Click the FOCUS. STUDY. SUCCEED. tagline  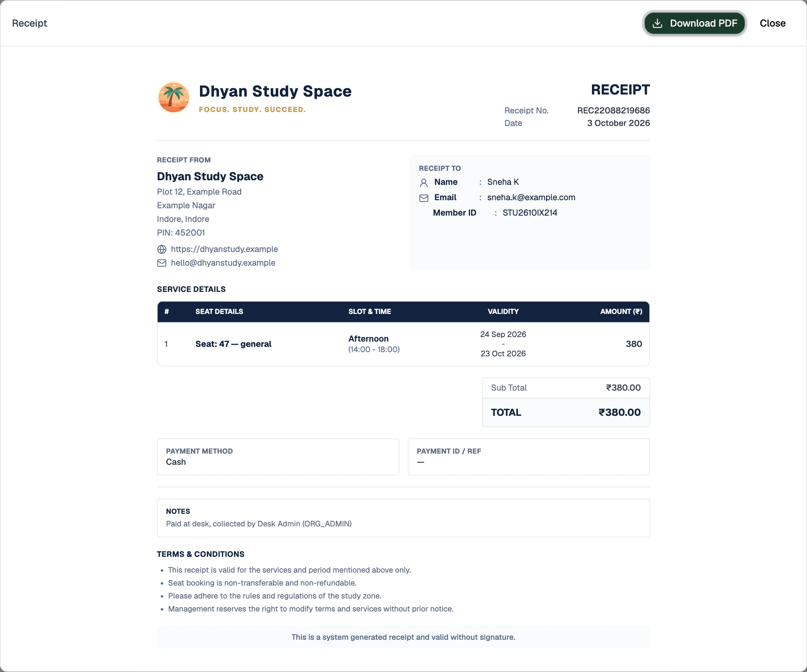click(252, 110)
